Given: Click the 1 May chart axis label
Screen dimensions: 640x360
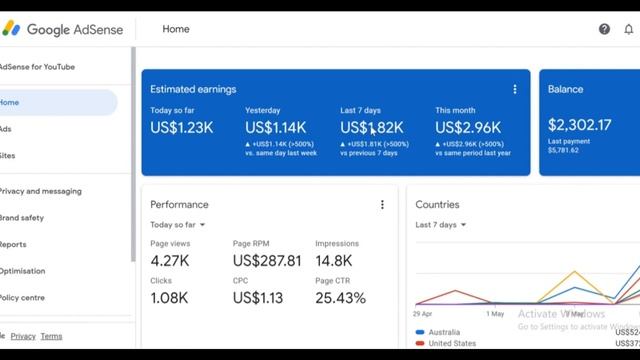Looking at the screenshot, I should (495, 314).
